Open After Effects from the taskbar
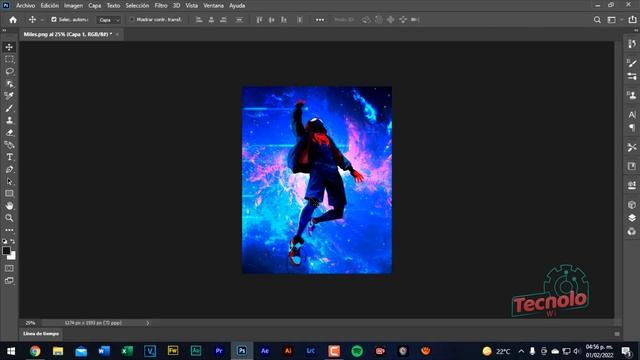Screen dimensions: 640x360 [264, 351]
